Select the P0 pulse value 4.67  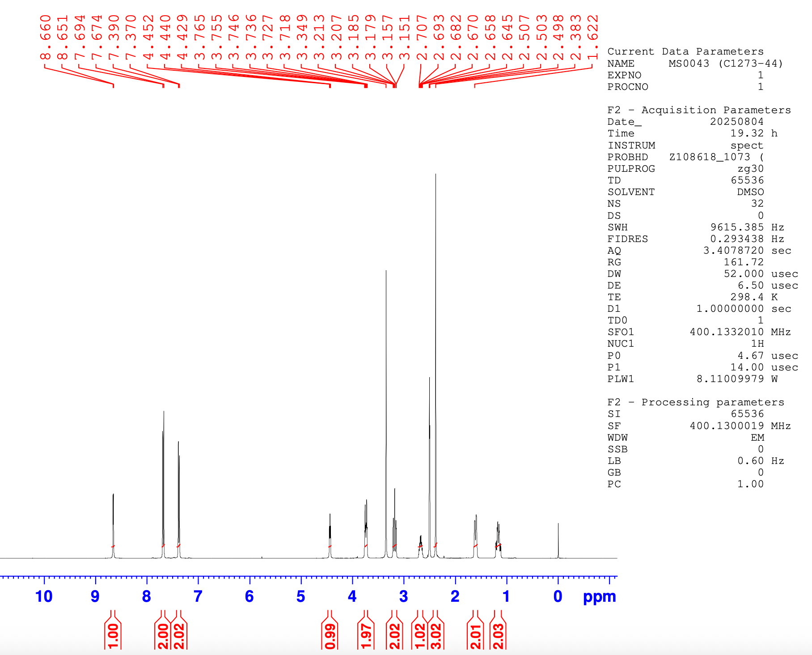[x=750, y=356]
